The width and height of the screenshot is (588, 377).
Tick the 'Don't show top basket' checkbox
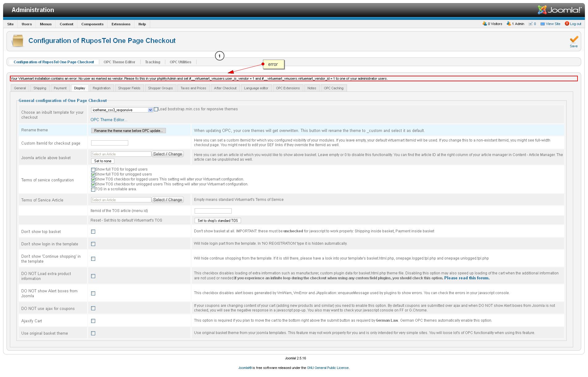coord(93,232)
